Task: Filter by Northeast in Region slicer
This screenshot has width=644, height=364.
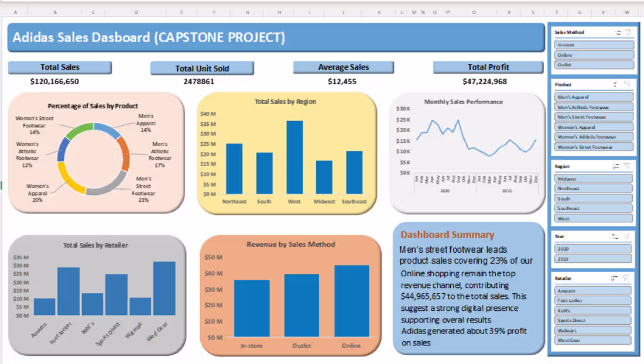Action: [x=593, y=189]
